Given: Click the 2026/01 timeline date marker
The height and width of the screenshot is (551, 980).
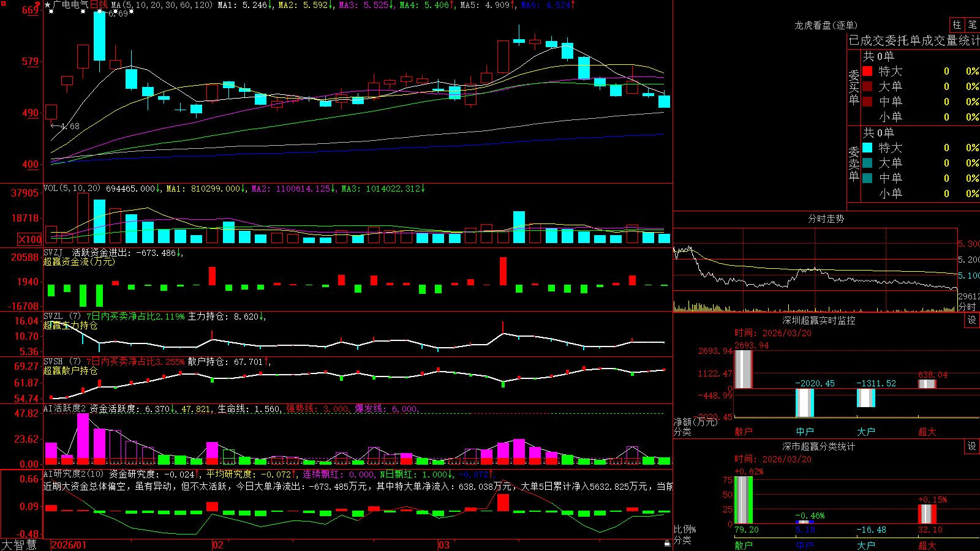Looking at the screenshot, I should coord(69,545).
